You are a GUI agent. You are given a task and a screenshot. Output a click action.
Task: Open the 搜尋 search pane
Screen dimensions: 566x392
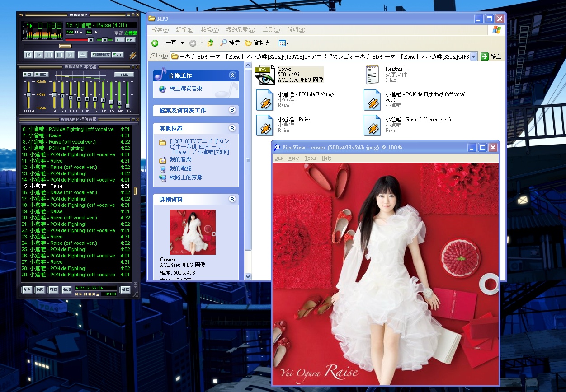pyautogui.click(x=230, y=43)
